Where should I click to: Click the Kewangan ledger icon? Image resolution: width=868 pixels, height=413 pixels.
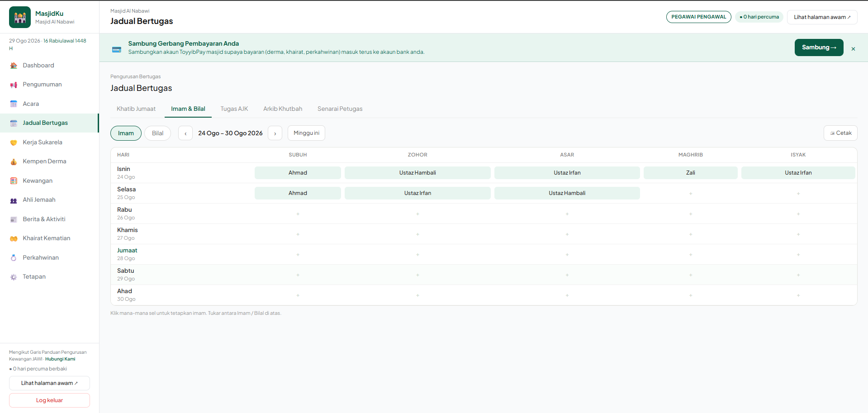point(14,181)
